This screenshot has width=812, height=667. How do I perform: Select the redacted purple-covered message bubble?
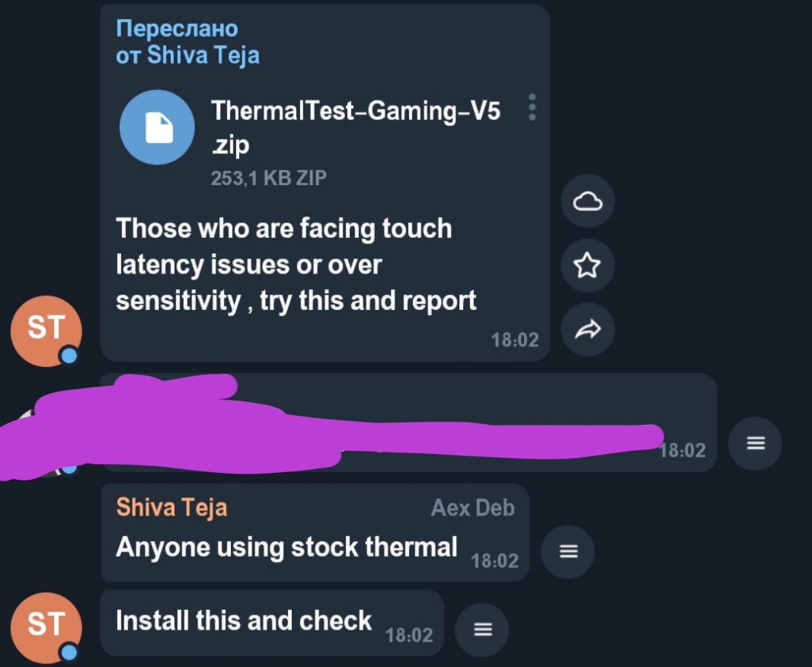click(409, 423)
